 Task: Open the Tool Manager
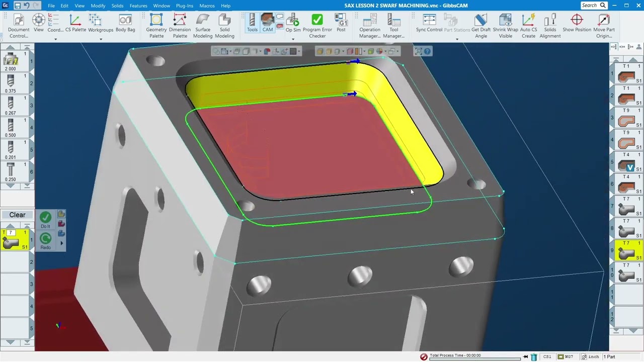(394, 26)
